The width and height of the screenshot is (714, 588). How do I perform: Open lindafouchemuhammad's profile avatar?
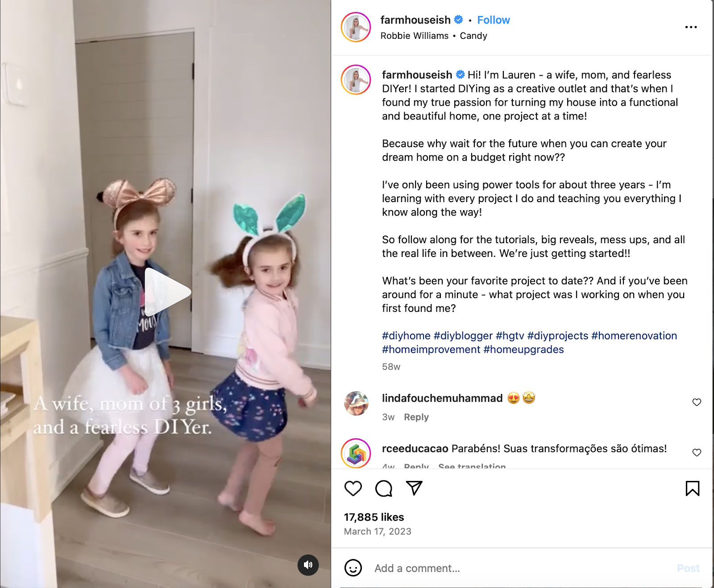[356, 403]
